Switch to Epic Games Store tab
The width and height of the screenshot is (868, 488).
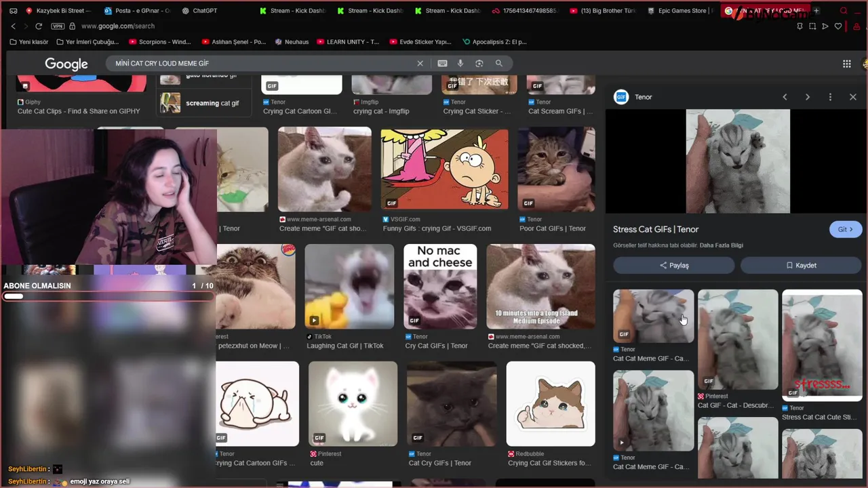[x=681, y=11]
